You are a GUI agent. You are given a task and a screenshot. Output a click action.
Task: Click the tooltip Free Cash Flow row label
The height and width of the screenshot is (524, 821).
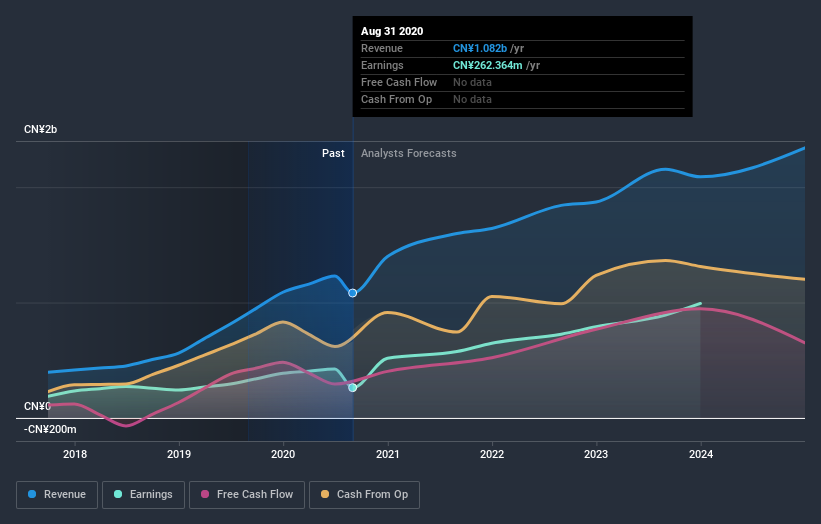tap(399, 82)
